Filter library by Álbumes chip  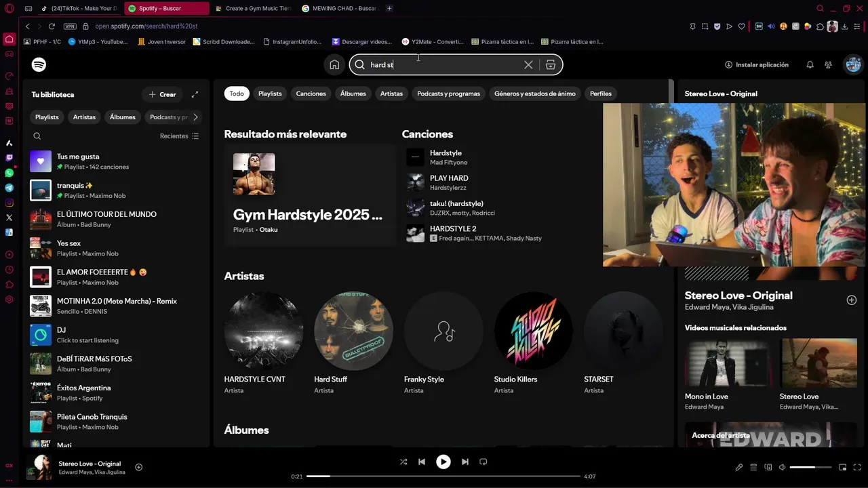click(123, 117)
